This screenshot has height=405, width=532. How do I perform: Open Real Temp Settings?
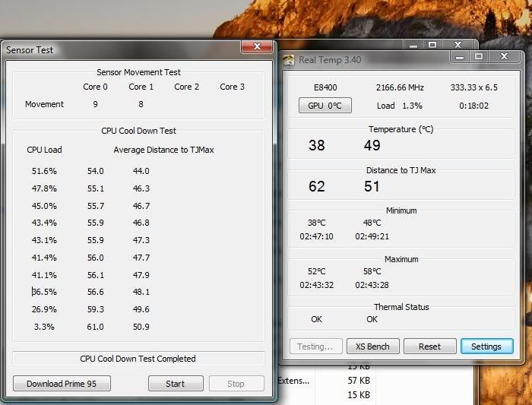(486, 346)
